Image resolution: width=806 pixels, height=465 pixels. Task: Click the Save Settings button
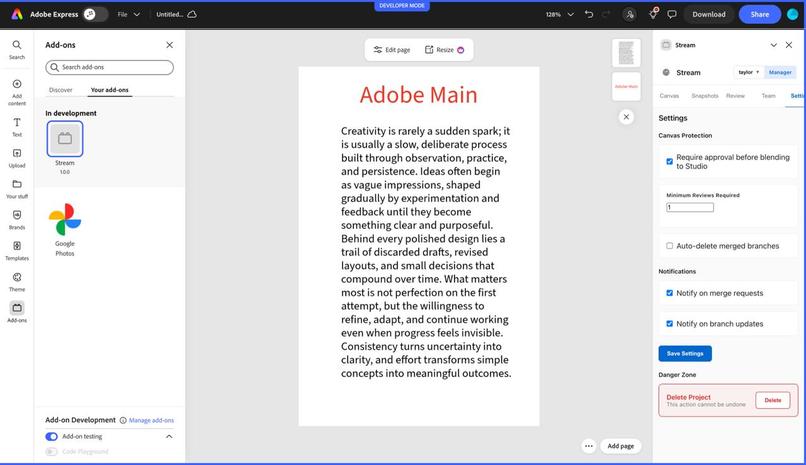(685, 354)
